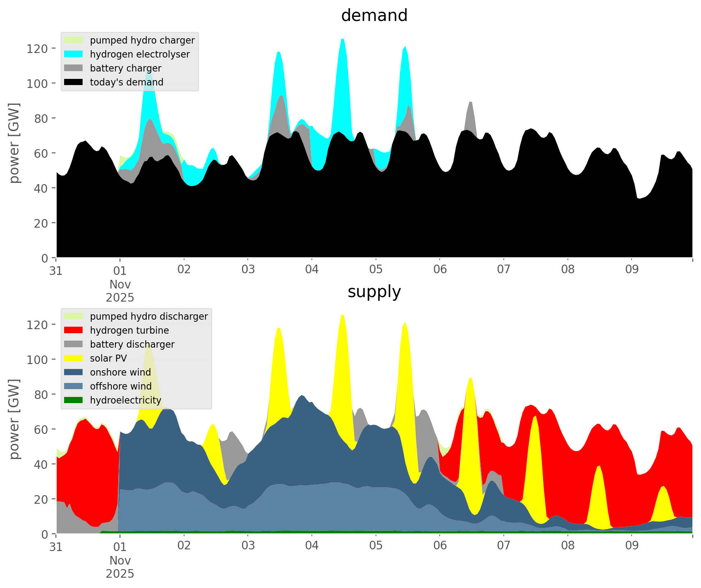Click the 07 date tick under supply chart

tap(503, 546)
